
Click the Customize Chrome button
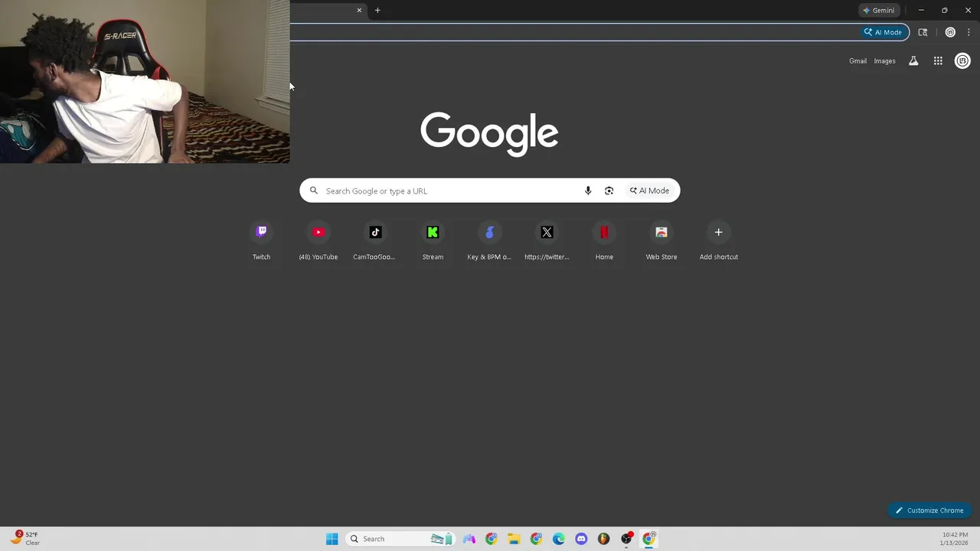coord(929,510)
